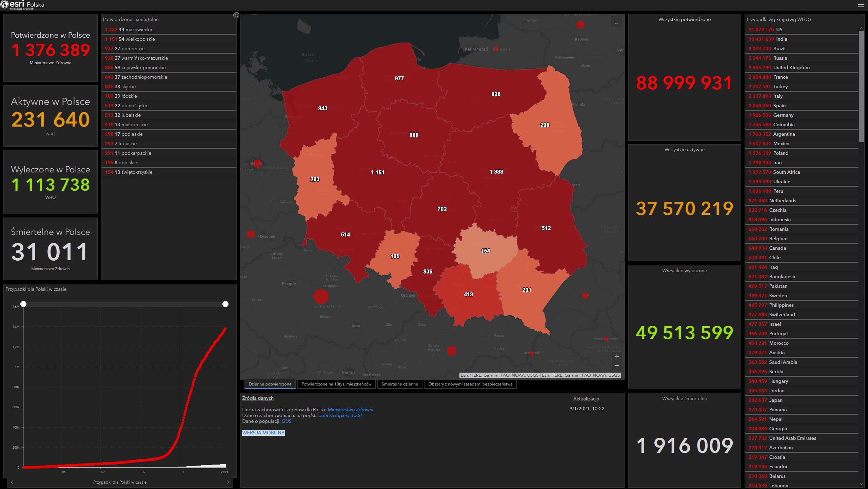Zoom in on the map
Viewport: 868px width, 489px height.
[x=617, y=356]
